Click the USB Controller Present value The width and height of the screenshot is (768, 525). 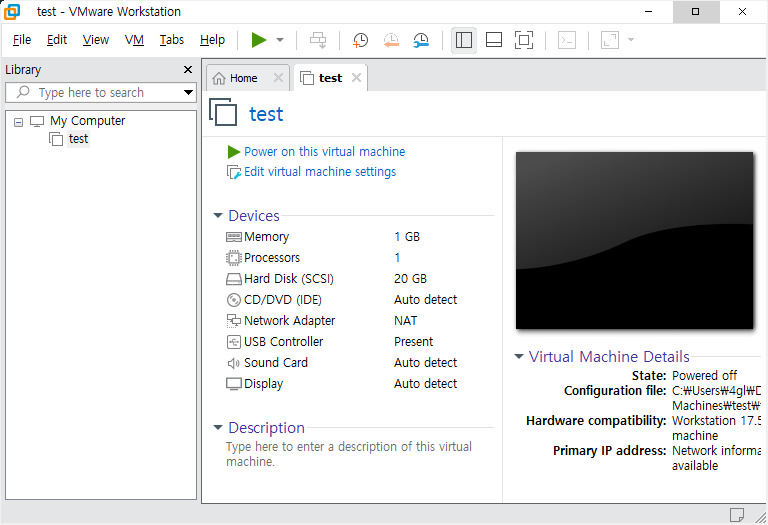(414, 342)
